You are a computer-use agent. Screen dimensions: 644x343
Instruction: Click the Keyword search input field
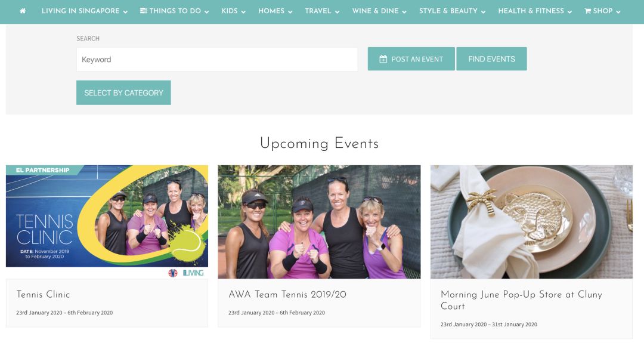[x=217, y=60]
